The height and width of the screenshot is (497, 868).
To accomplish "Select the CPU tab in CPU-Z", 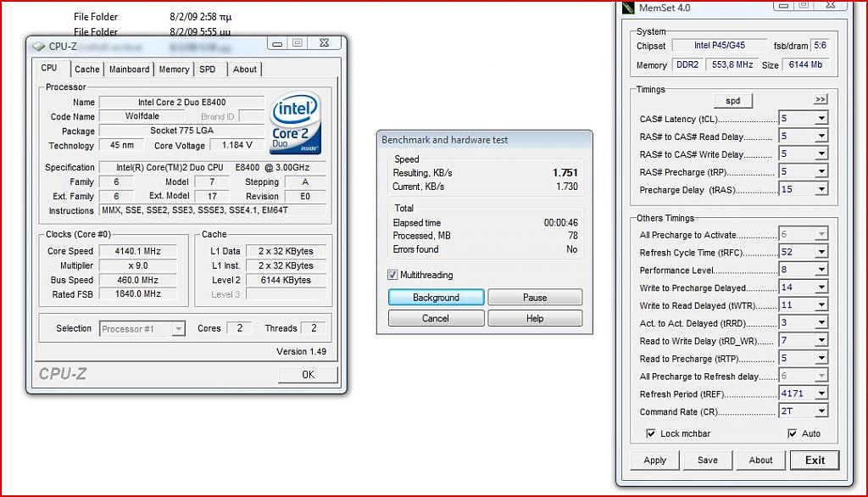I will (x=49, y=68).
